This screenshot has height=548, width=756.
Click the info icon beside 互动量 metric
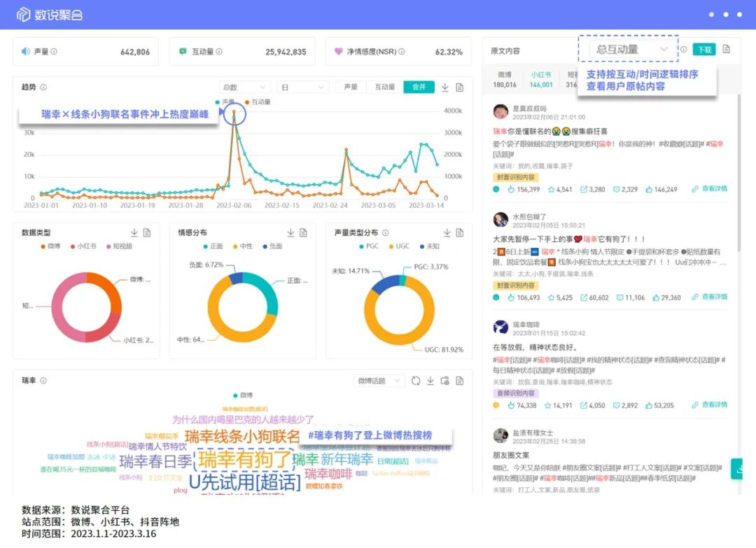tap(219, 52)
